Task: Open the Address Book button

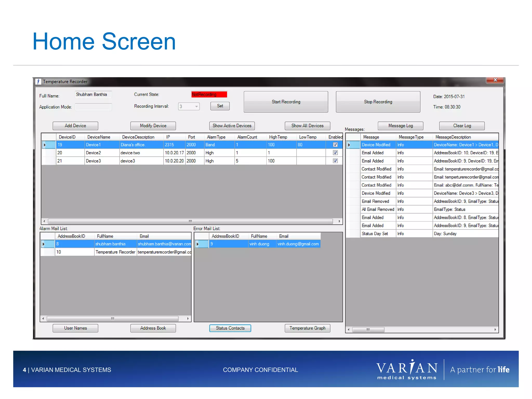Action: pos(153,328)
